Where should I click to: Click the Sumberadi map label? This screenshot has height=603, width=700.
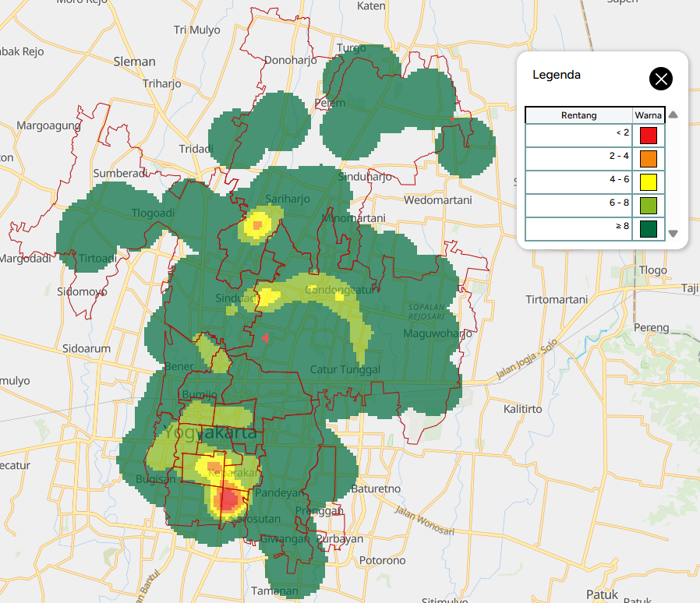[x=120, y=173]
